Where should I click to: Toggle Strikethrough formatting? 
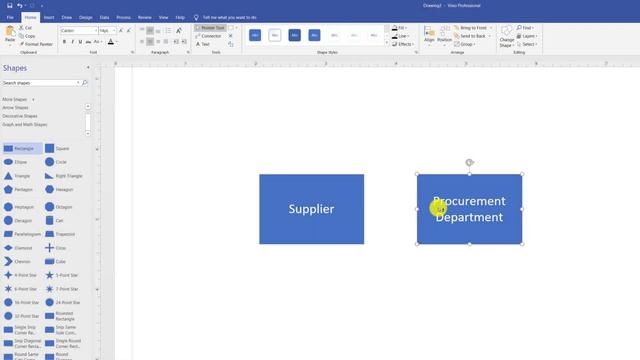88,42
